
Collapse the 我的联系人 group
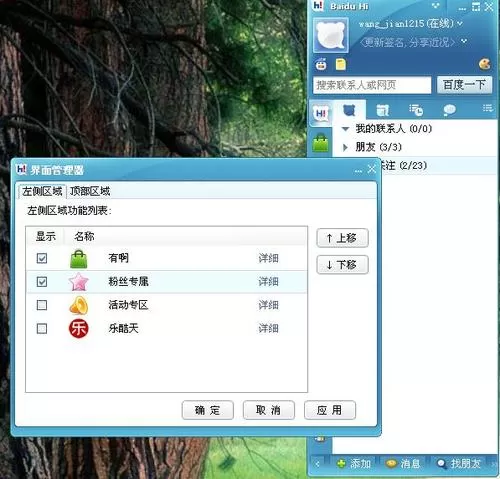coord(346,129)
